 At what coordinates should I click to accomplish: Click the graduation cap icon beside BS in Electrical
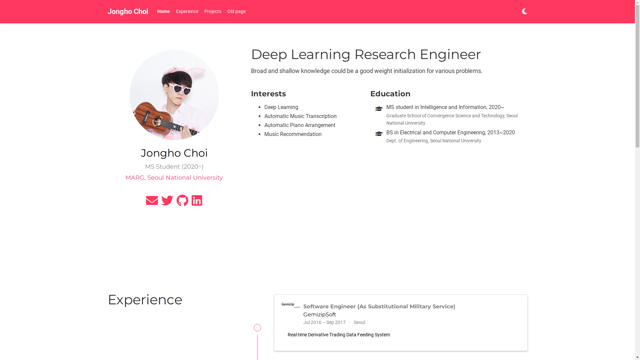[379, 133]
